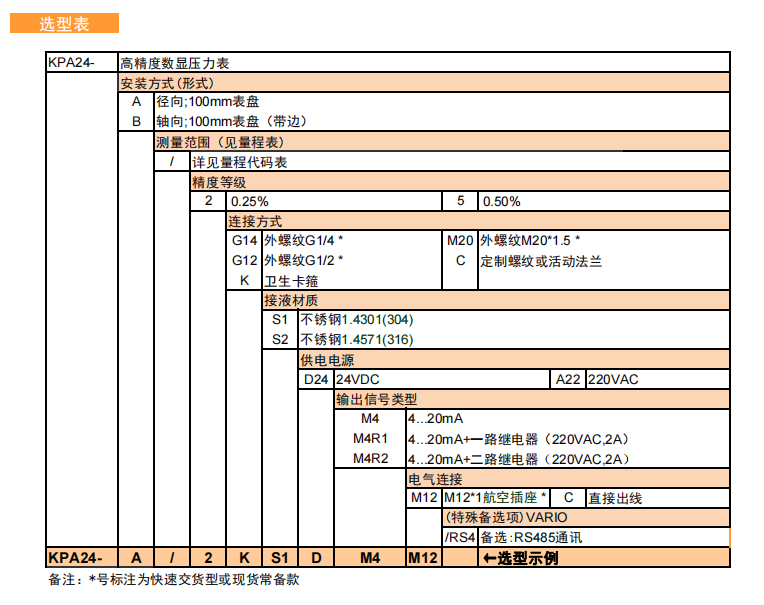Screen dimensions: 764x605
Task: Click the orange 选型表 title label
Action: click(64, 23)
